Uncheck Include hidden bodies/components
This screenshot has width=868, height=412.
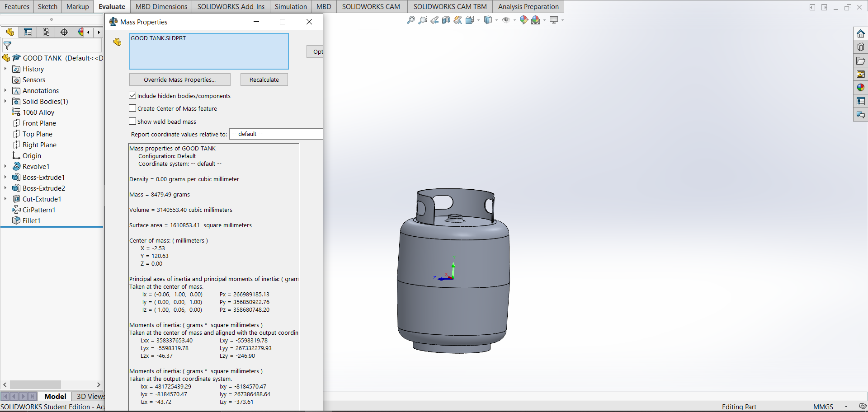[x=132, y=95]
